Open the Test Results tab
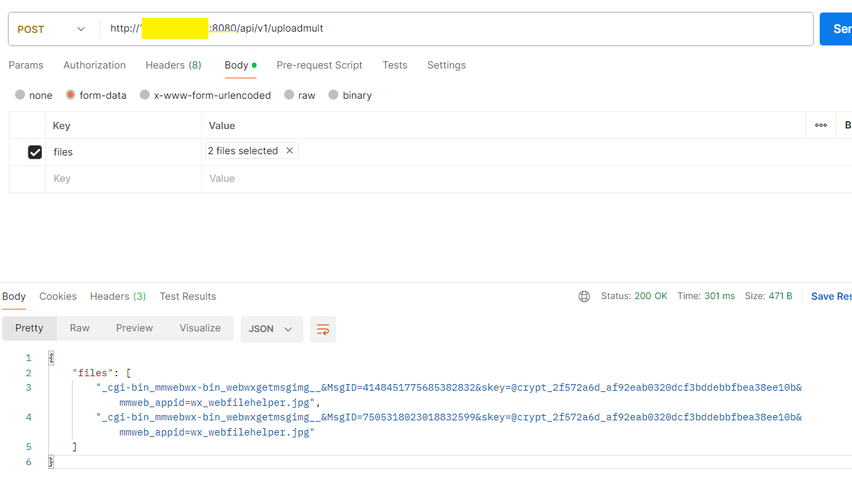The image size is (852, 504). click(x=188, y=296)
